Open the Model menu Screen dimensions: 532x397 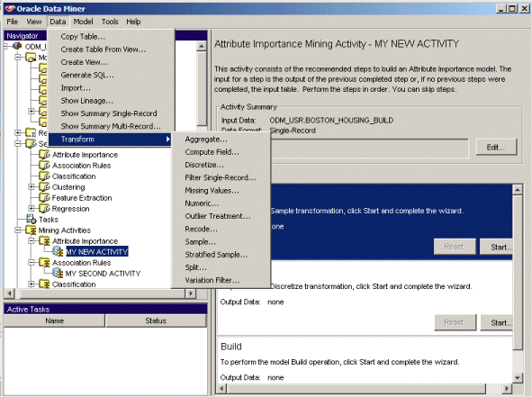coord(83,22)
